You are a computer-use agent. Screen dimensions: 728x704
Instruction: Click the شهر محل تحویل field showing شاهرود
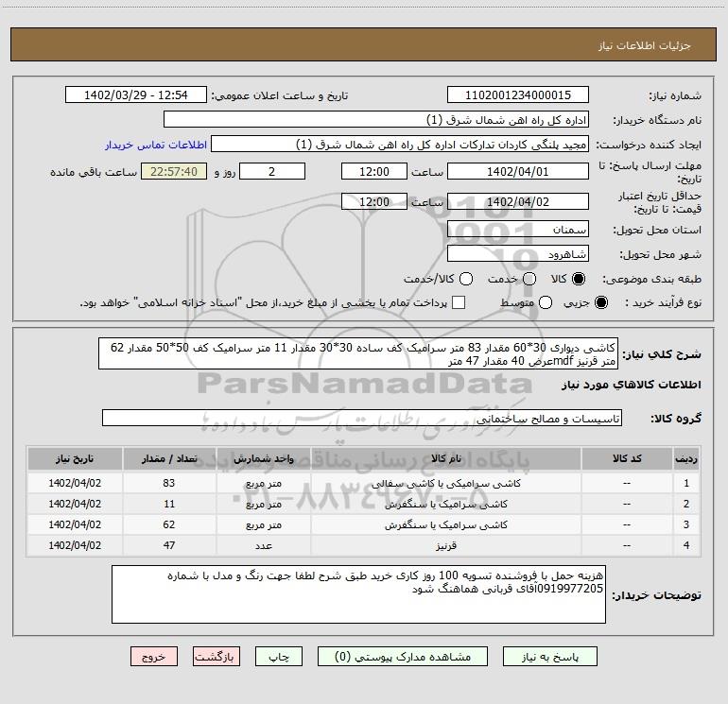(x=517, y=253)
